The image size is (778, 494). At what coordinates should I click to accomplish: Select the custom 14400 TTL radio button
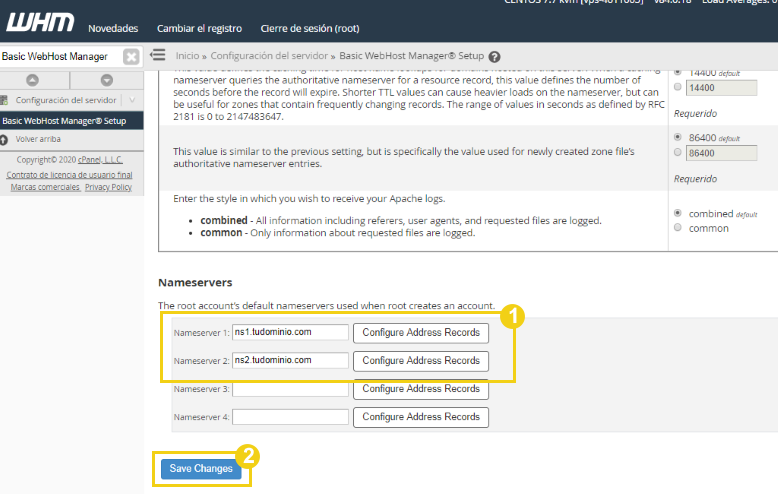[x=678, y=87]
